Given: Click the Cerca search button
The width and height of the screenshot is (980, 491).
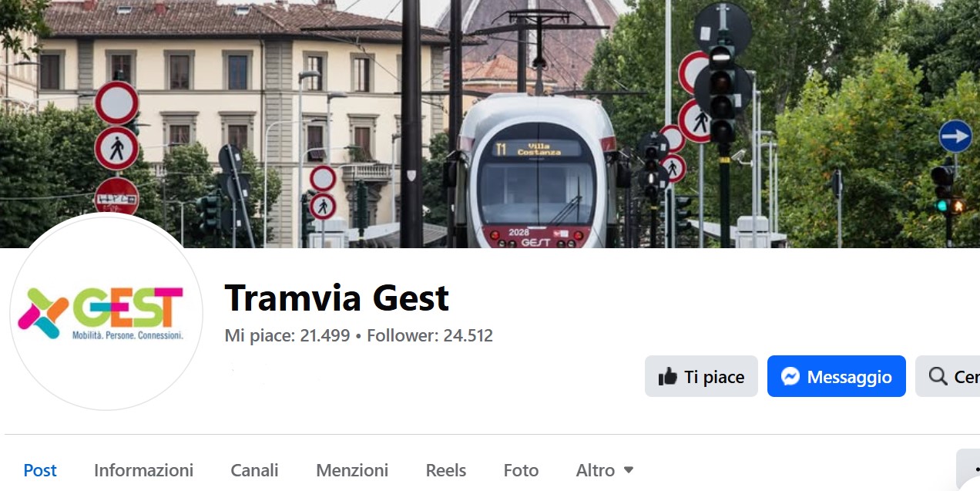Looking at the screenshot, I should click(x=948, y=376).
